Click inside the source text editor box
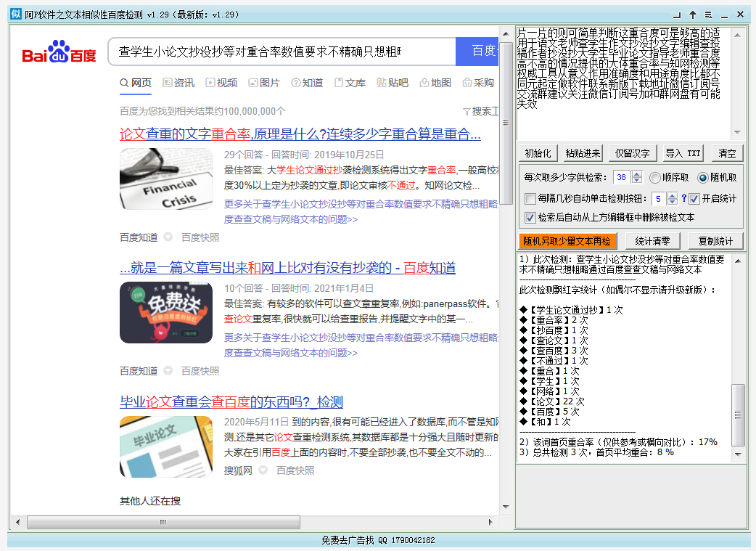This screenshot has width=756, height=551. tap(623, 84)
